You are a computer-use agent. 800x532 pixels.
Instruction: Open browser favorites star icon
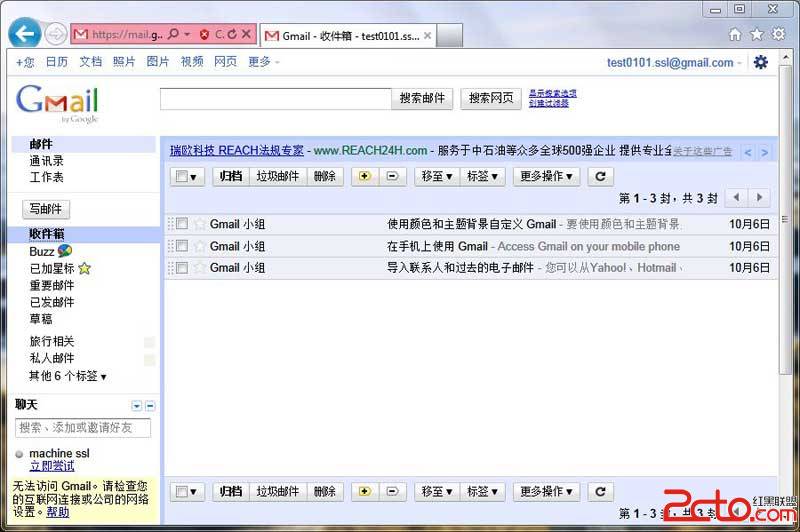[x=757, y=34]
